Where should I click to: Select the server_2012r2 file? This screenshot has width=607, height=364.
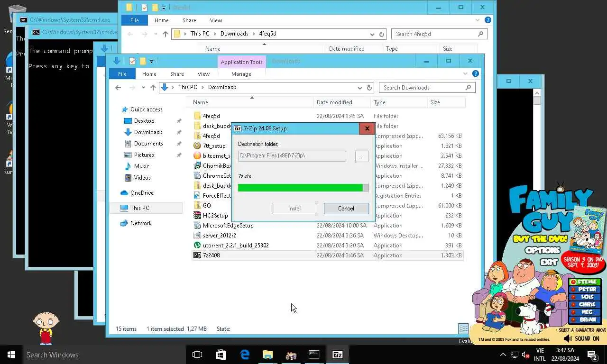pos(327,236)
